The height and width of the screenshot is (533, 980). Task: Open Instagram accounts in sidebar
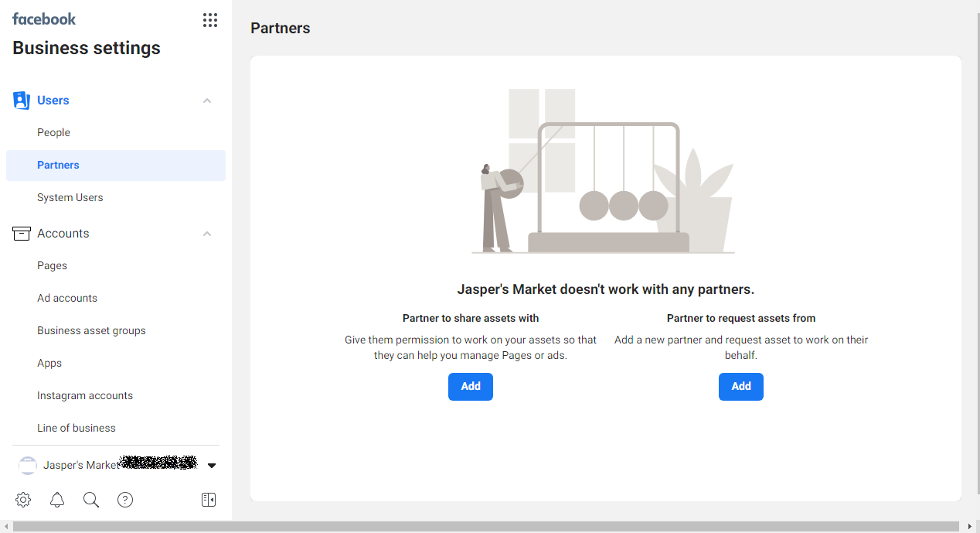click(x=85, y=395)
